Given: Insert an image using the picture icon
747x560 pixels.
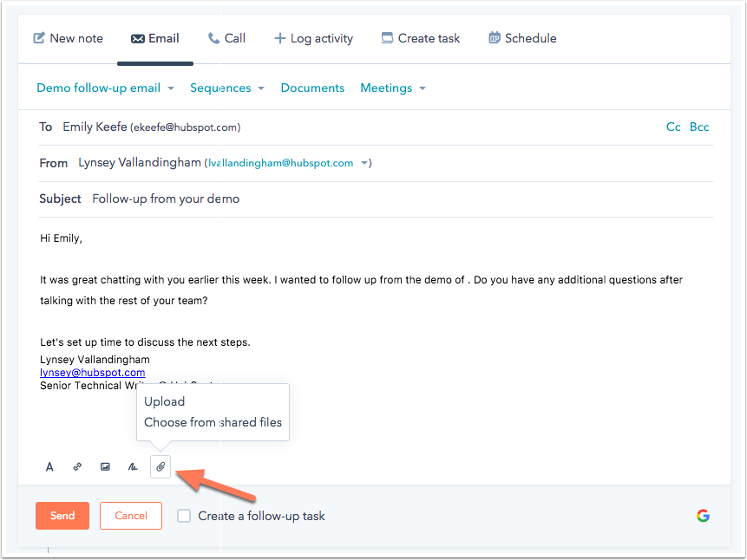Looking at the screenshot, I should 105,466.
